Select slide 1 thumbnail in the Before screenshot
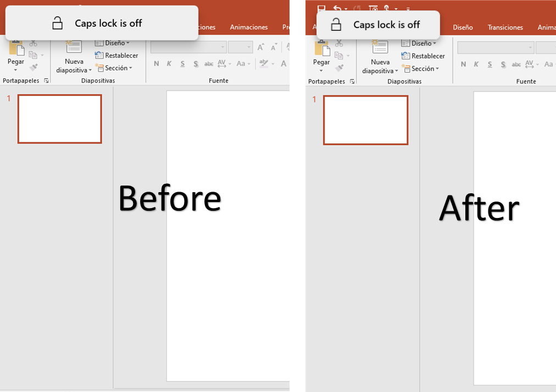This screenshot has height=392, width=556. (x=59, y=119)
